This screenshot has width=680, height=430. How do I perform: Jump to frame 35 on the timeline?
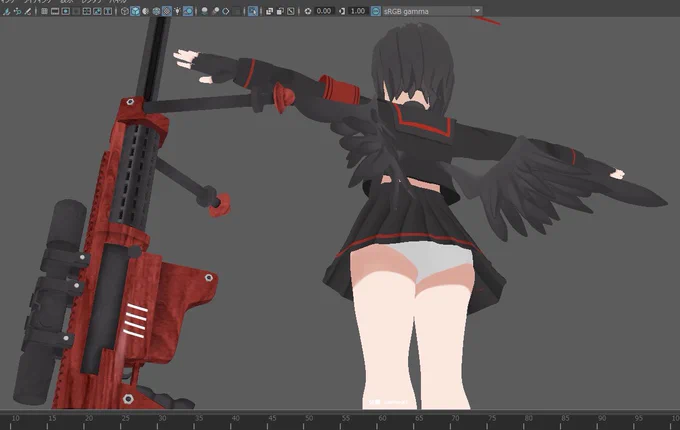[x=199, y=418]
